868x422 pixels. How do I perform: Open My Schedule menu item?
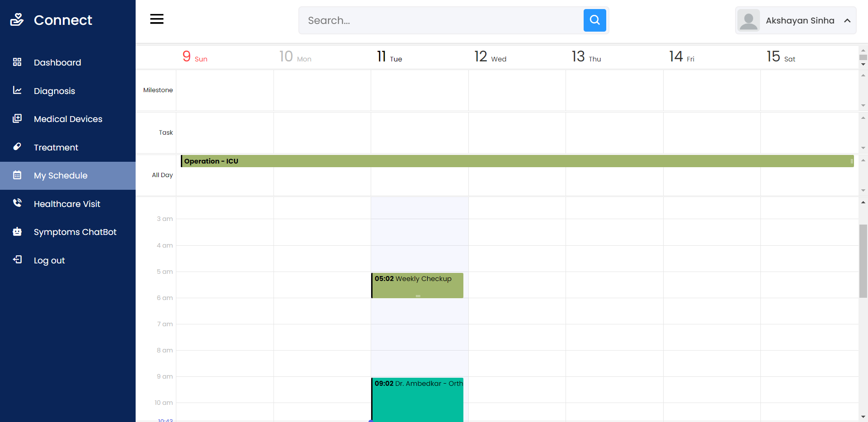61,175
